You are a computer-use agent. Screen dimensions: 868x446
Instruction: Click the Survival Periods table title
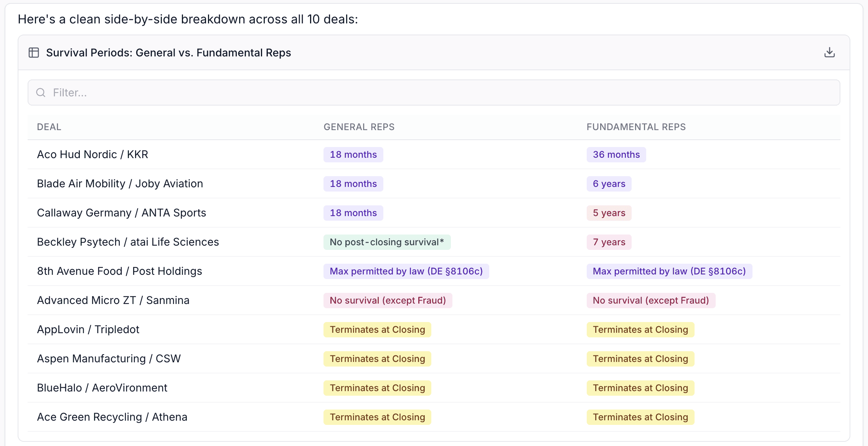[168, 53]
